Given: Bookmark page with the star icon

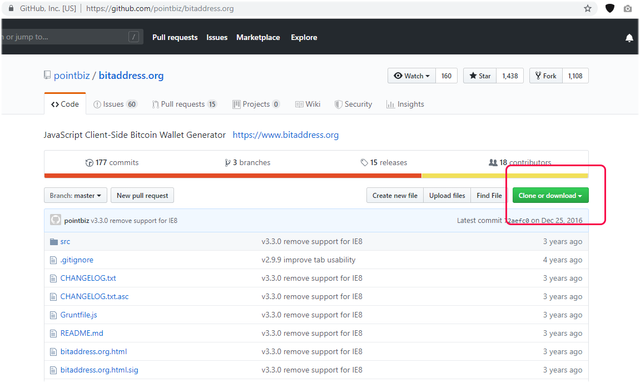Looking at the screenshot, I should 587,8.
